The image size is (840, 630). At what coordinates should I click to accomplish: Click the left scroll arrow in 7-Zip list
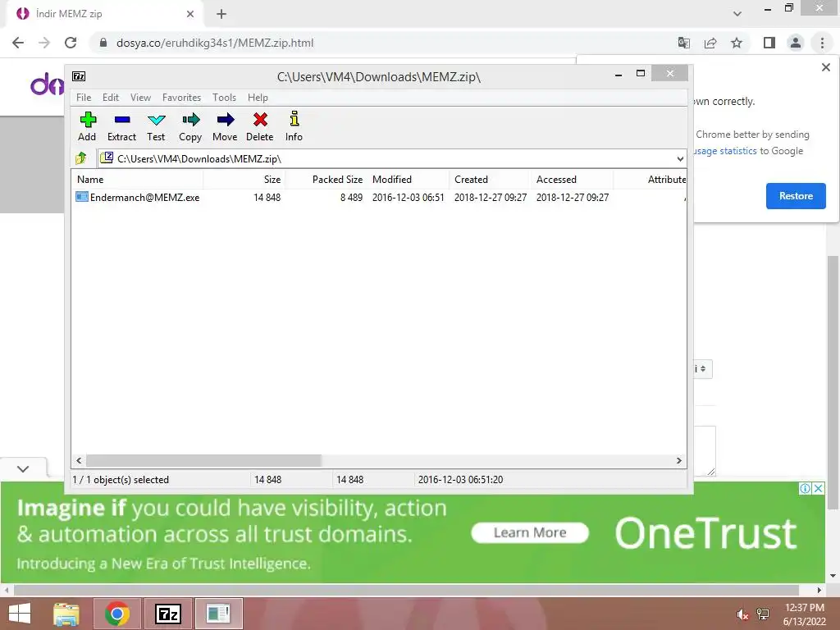(79, 461)
